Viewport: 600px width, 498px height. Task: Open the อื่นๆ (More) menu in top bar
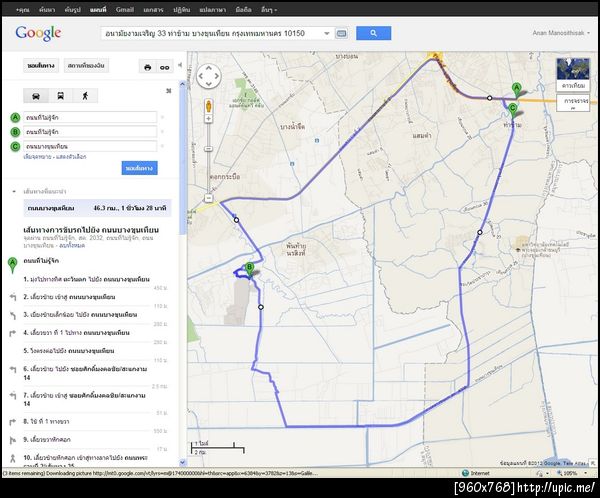pyautogui.click(x=269, y=10)
